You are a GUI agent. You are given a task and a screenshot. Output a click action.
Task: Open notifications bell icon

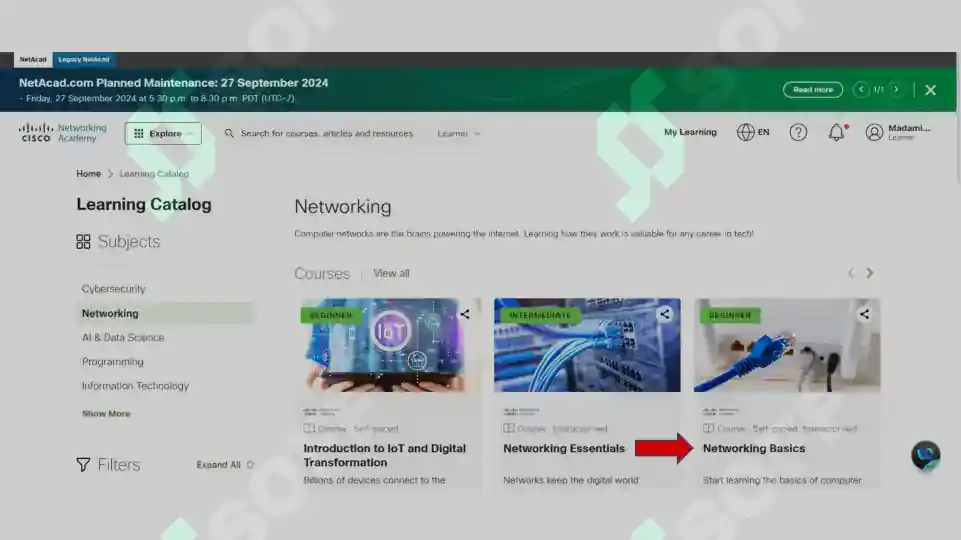[x=837, y=132]
